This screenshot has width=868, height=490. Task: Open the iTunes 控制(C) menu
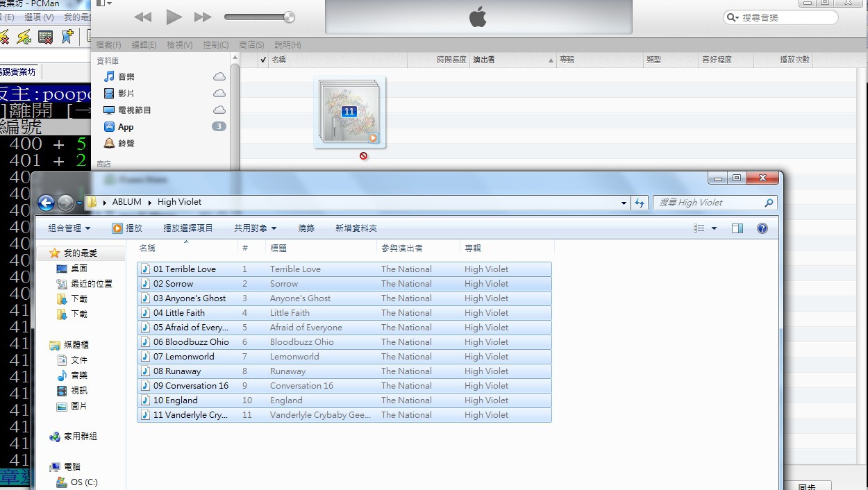(215, 44)
